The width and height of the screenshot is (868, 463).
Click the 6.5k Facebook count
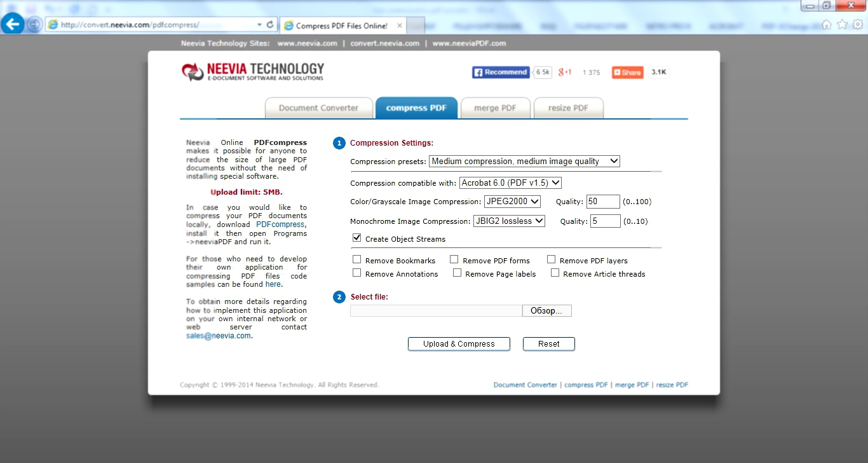(543, 73)
